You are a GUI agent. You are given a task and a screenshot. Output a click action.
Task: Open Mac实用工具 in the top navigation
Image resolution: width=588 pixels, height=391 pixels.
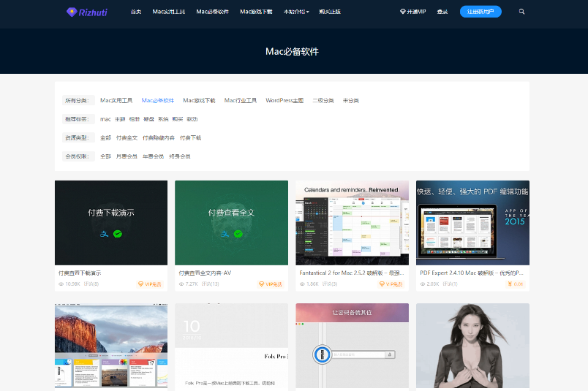coord(169,12)
